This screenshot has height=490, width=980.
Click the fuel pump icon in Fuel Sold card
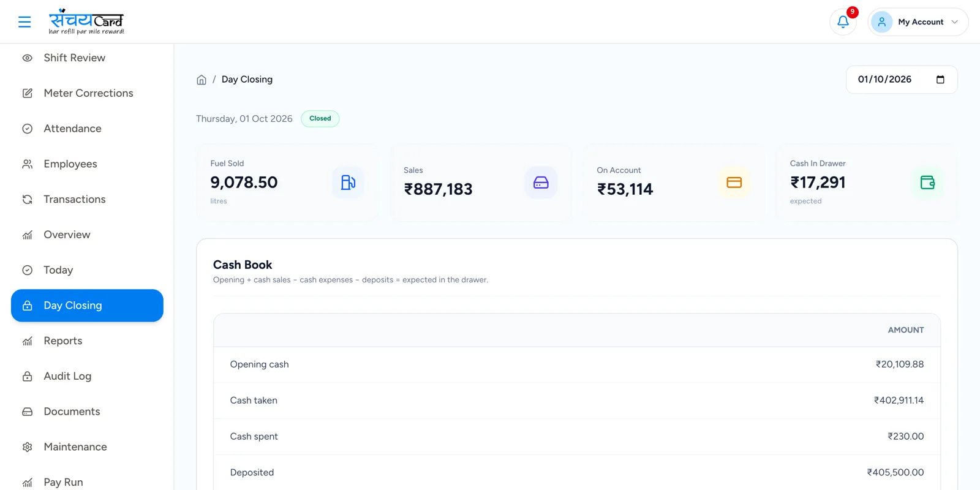click(x=348, y=183)
